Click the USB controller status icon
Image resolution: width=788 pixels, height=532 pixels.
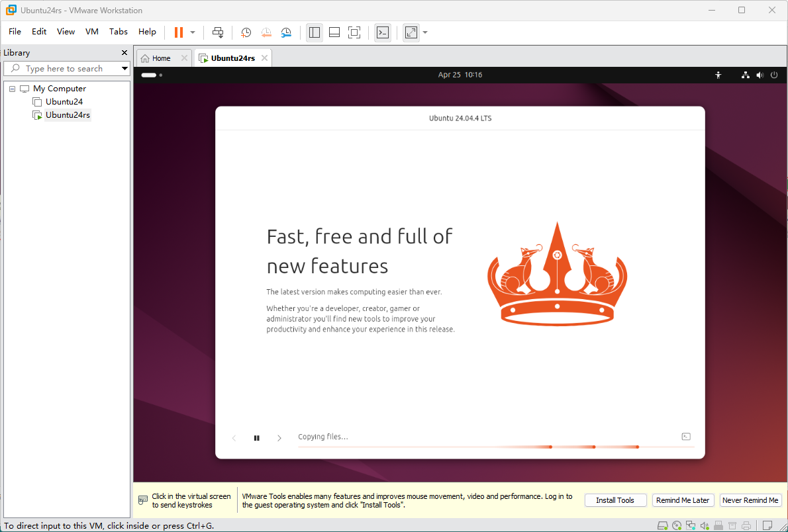(x=718, y=525)
